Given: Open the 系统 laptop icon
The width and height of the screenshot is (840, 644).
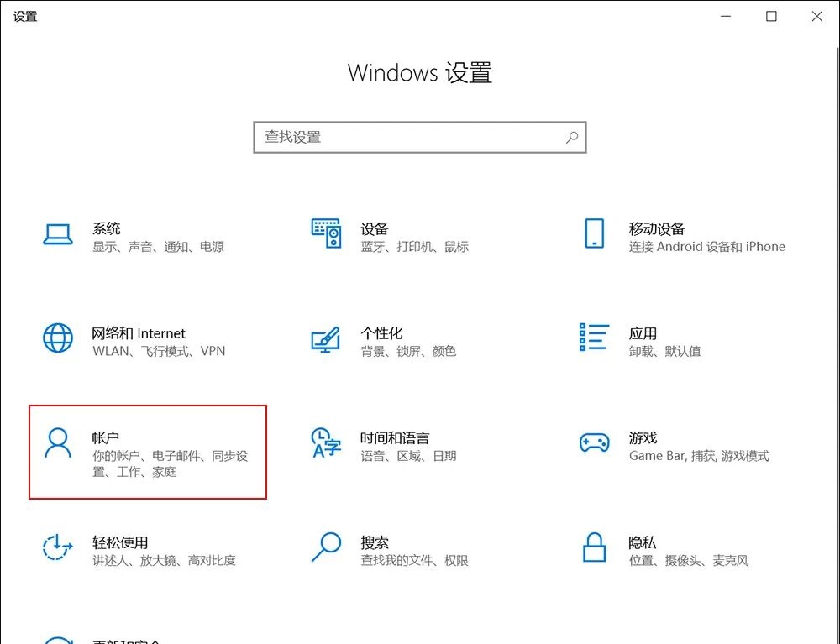Looking at the screenshot, I should pyautogui.click(x=58, y=234).
